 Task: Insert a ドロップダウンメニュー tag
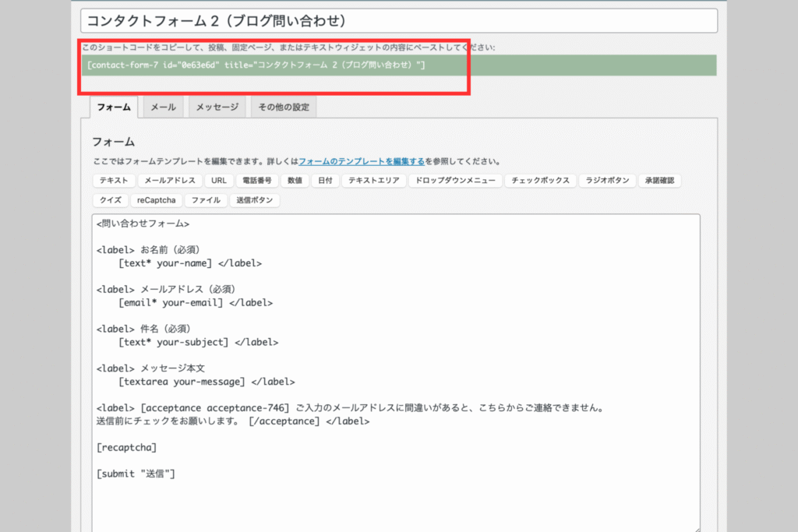pos(455,181)
